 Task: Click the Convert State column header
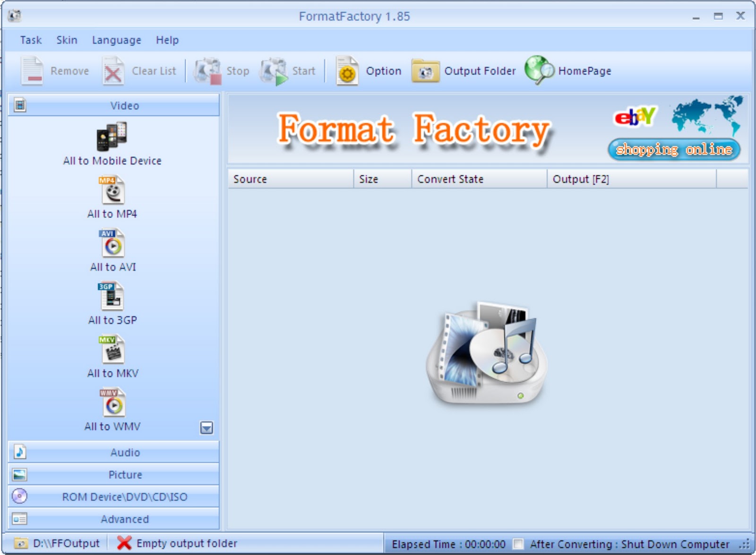pyautogui.click(x=479, y=179)
